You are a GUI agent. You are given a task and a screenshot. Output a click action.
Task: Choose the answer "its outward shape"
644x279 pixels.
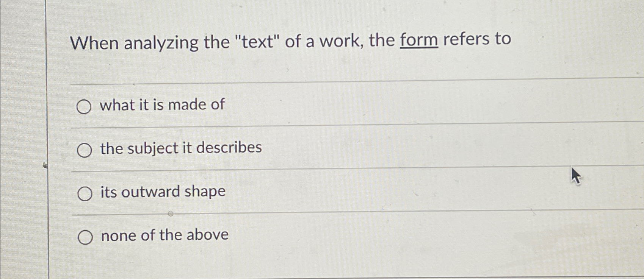coord(162,192)
